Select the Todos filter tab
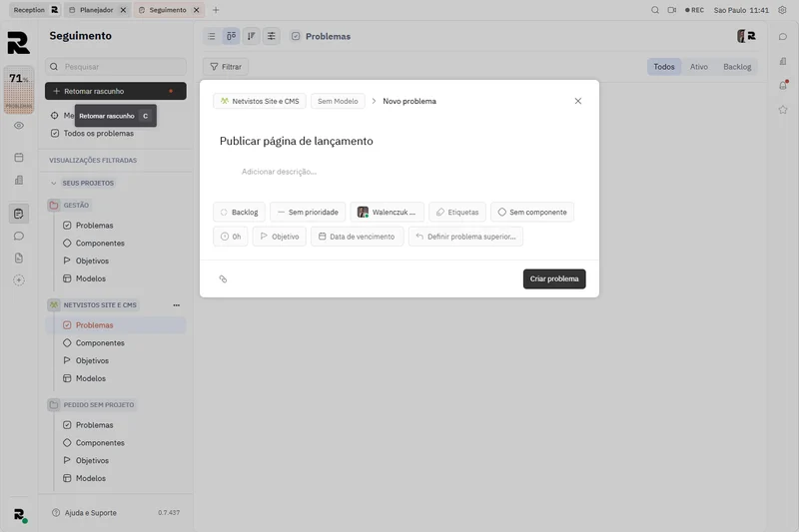 pyautogui.click(x=664, y=67)
